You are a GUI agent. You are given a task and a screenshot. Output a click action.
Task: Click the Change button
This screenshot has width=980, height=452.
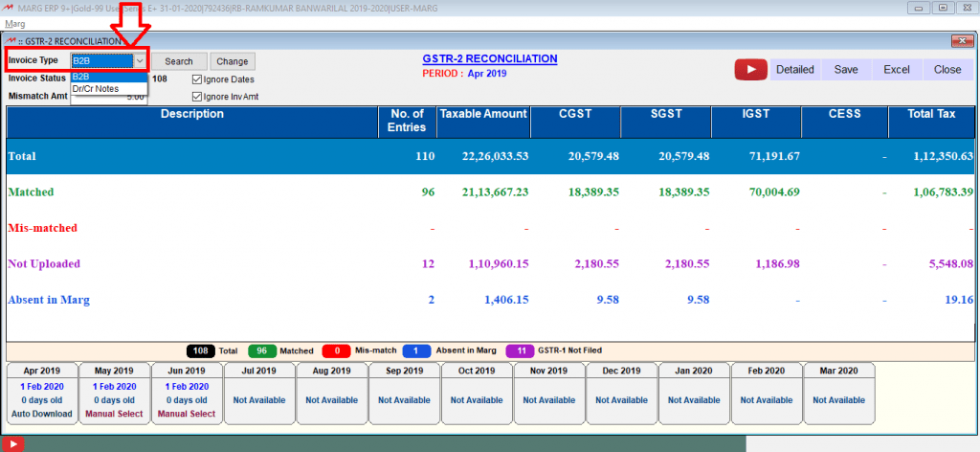[x=233, y=61]
